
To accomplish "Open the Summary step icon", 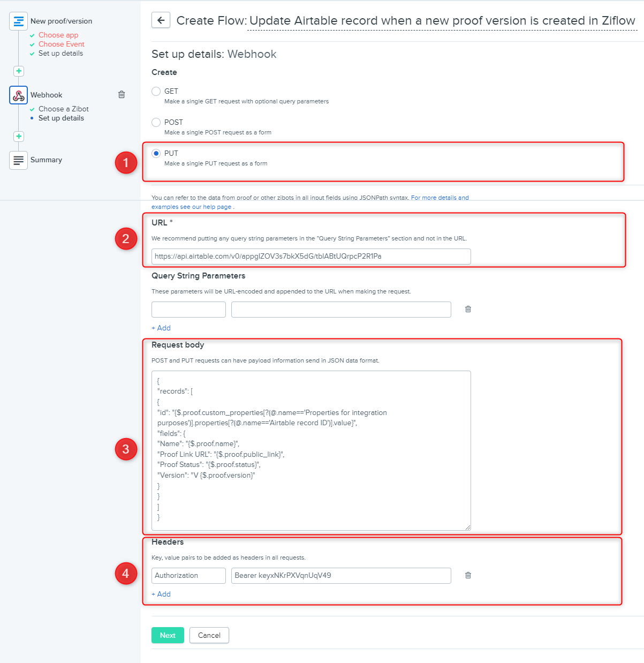I will [x=18, y=160].
